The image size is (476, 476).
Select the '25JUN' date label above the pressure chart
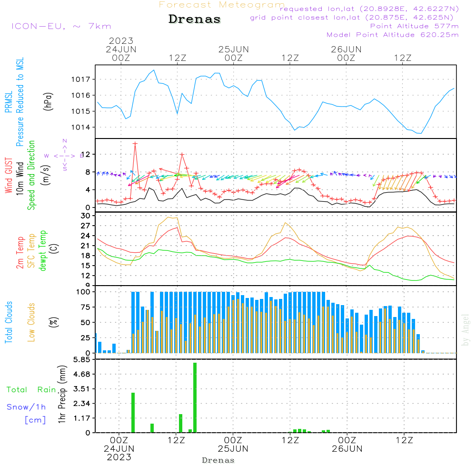tap(233, 49)
